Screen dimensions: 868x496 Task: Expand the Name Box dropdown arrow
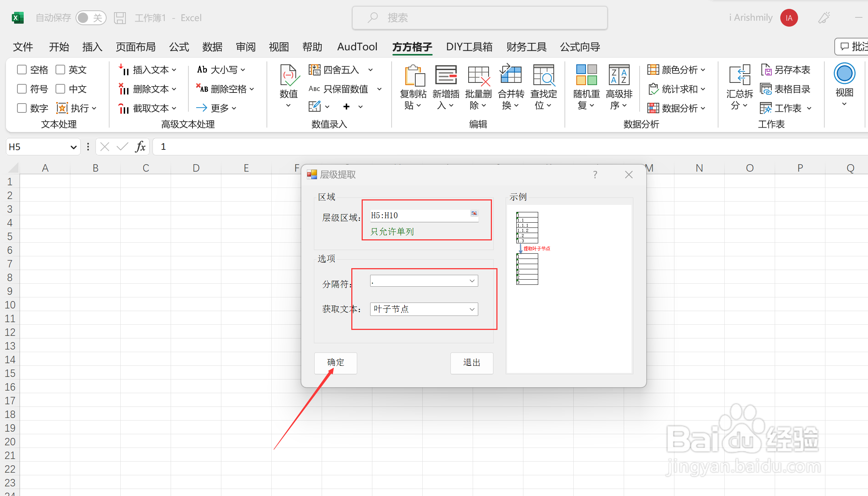[73, 147]
